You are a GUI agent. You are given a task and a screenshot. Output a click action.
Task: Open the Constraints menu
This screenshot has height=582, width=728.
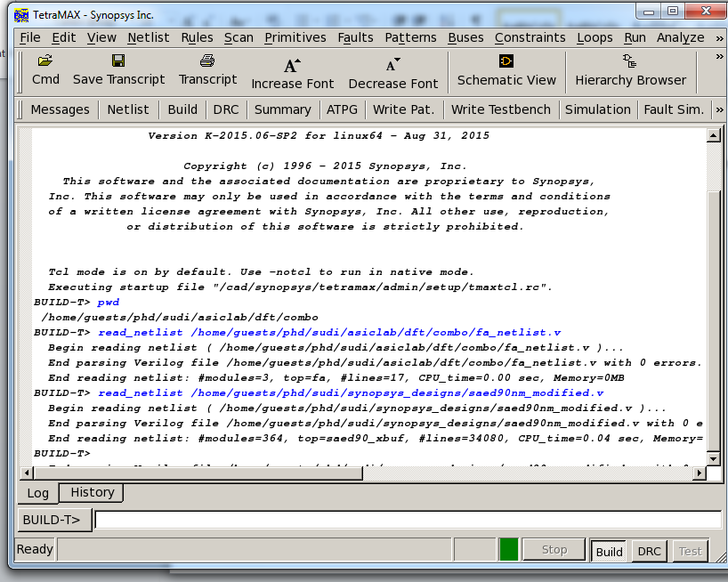[x=530, y=37]
